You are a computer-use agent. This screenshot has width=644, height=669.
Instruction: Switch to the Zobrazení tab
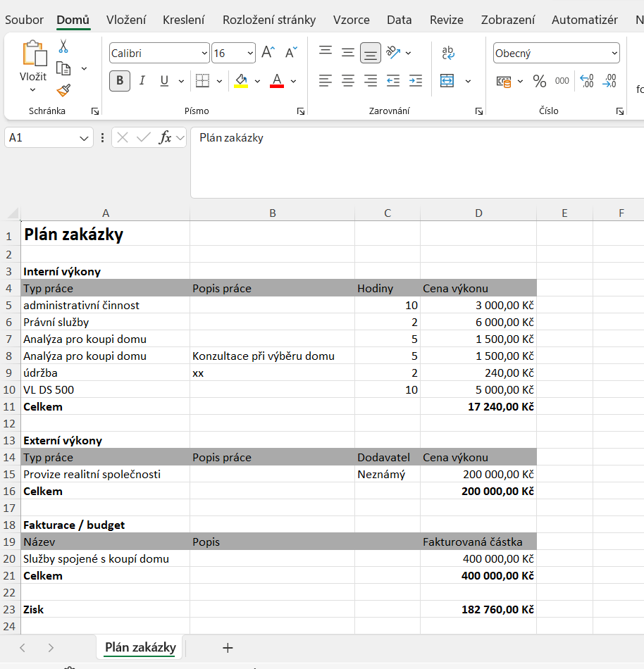pos(508,20)
